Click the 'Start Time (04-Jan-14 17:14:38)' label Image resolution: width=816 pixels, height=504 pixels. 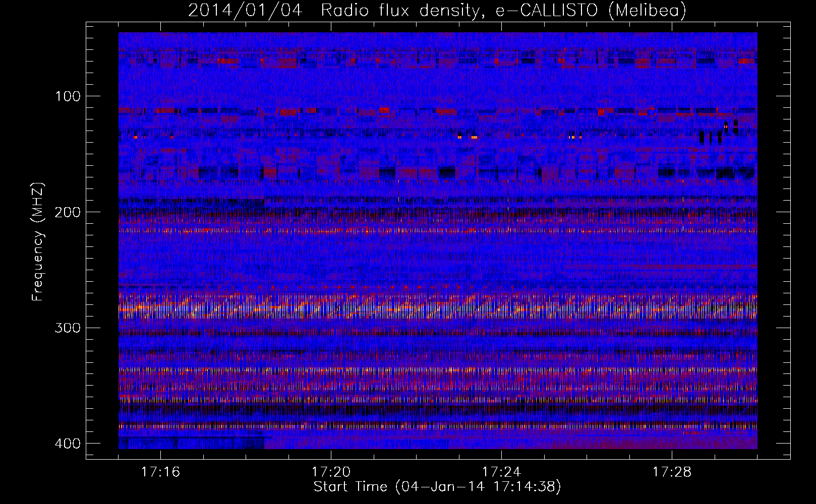437,487
